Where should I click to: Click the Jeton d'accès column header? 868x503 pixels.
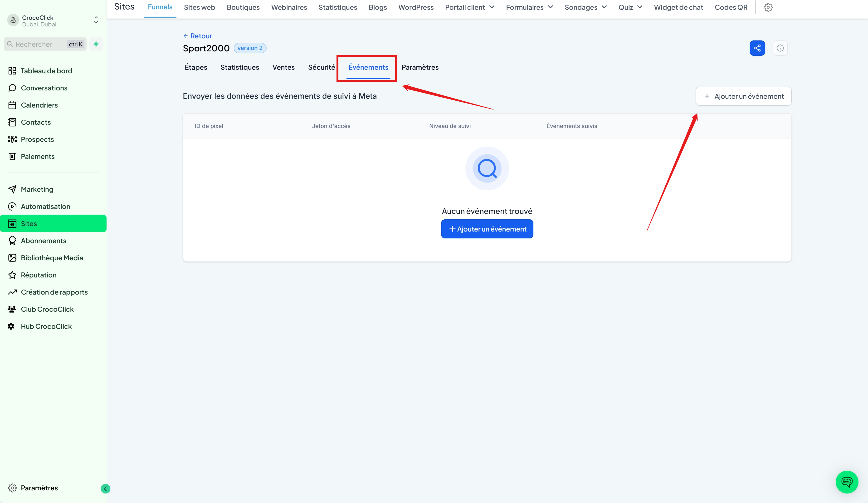(331, 126)
